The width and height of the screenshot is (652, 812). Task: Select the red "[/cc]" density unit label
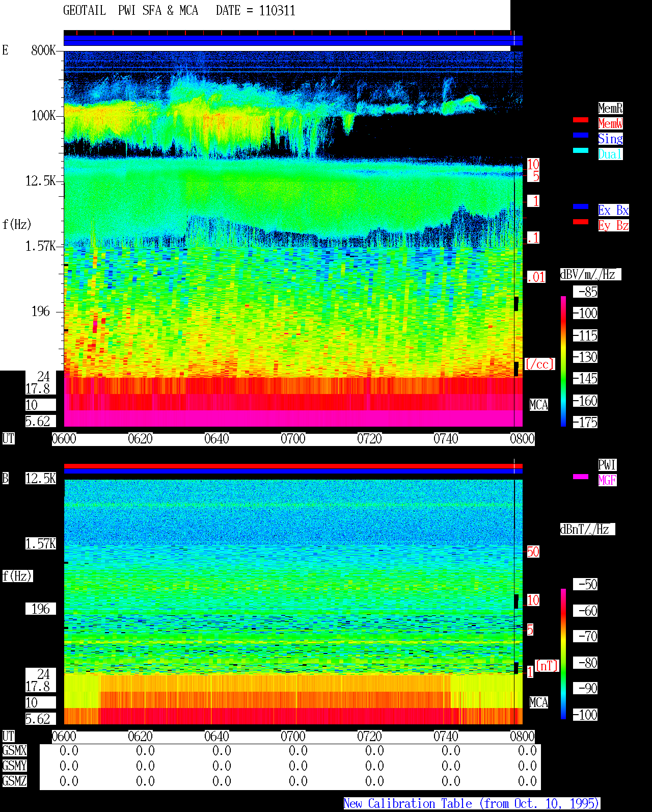point(539,364)
